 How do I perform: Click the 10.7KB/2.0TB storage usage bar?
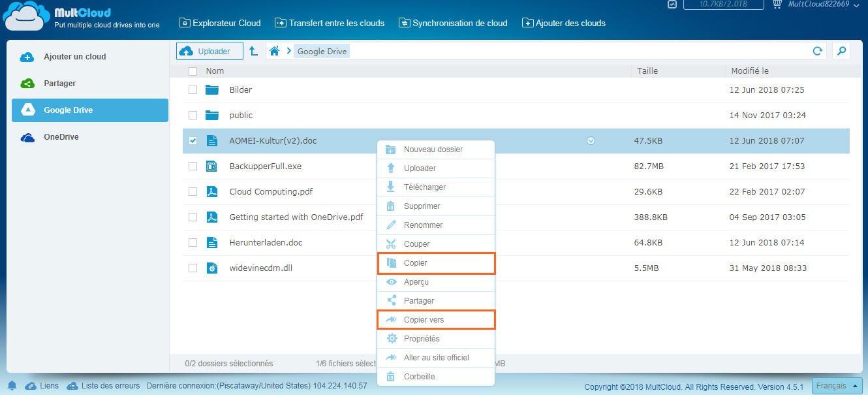click(723, 5)
